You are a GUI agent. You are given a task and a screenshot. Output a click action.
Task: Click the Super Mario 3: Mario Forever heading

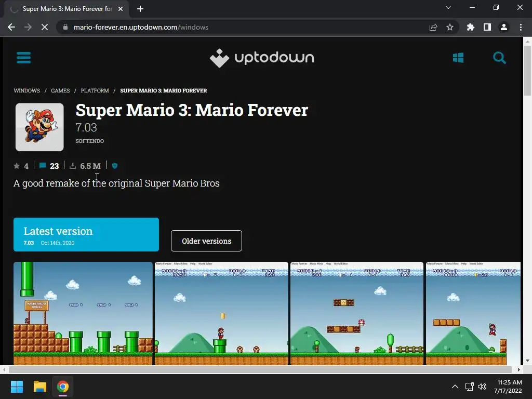(x=192, y=110)
